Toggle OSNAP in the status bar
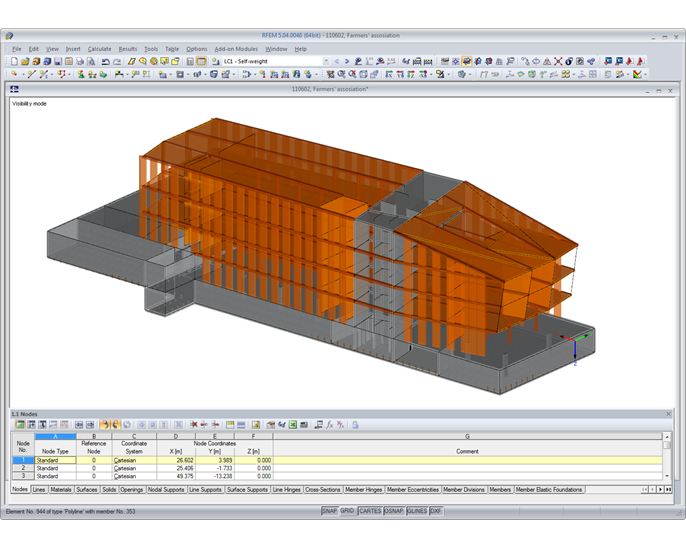 [x=394, y=511]
